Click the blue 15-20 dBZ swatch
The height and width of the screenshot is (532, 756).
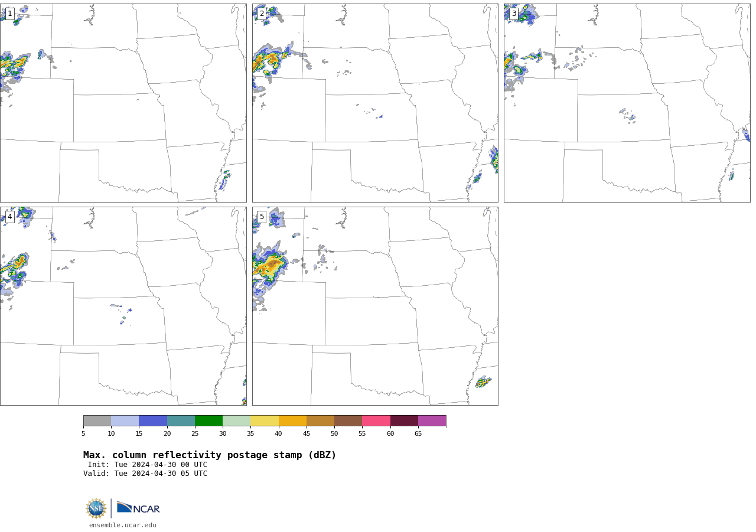153,420
